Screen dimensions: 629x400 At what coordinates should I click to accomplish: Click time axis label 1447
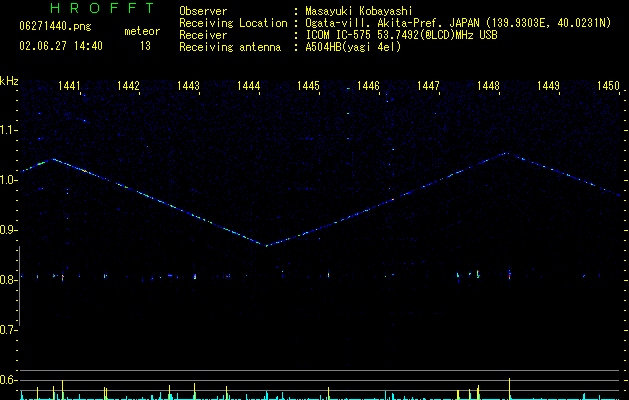[428, 86]
